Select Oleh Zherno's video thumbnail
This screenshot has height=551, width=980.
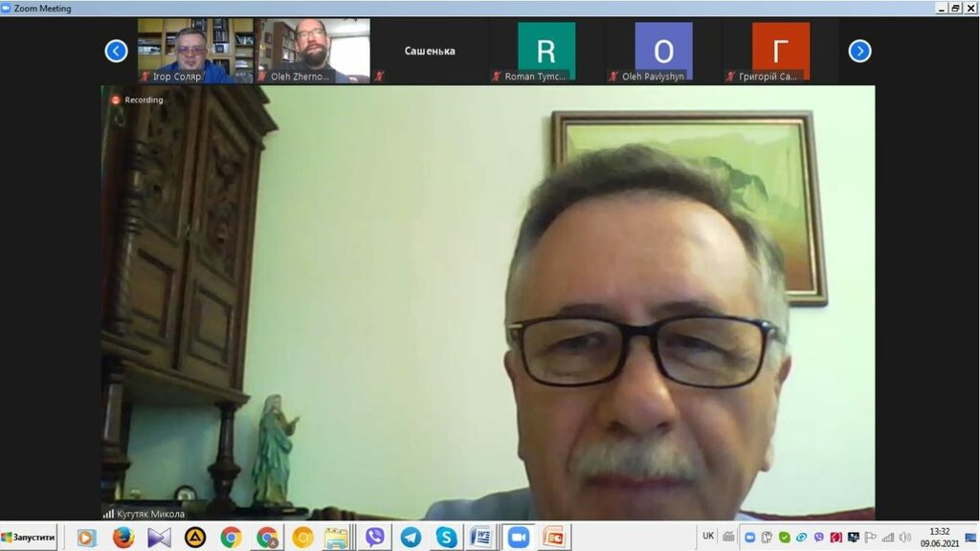coord(313,50)
